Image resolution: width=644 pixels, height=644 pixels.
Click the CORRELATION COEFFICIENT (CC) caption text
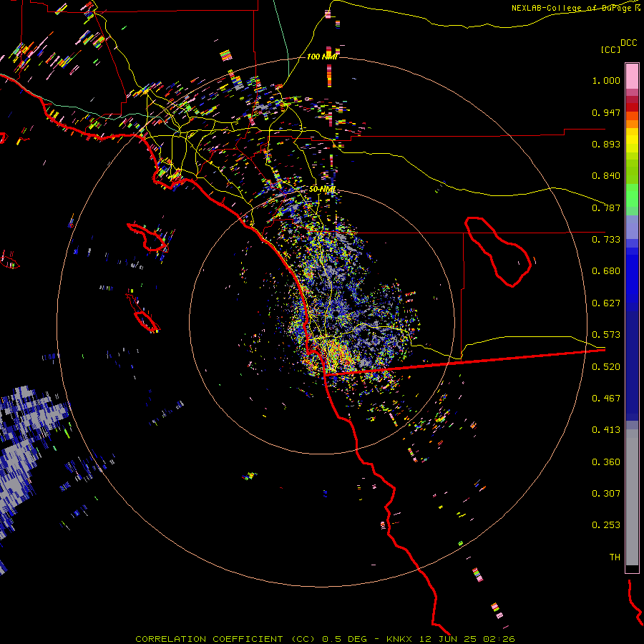(x=226, y=639)
